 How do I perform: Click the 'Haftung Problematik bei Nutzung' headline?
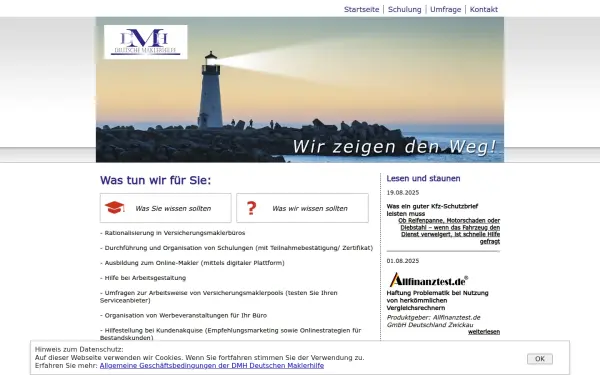pyautogui.click(x=437, y=300)
